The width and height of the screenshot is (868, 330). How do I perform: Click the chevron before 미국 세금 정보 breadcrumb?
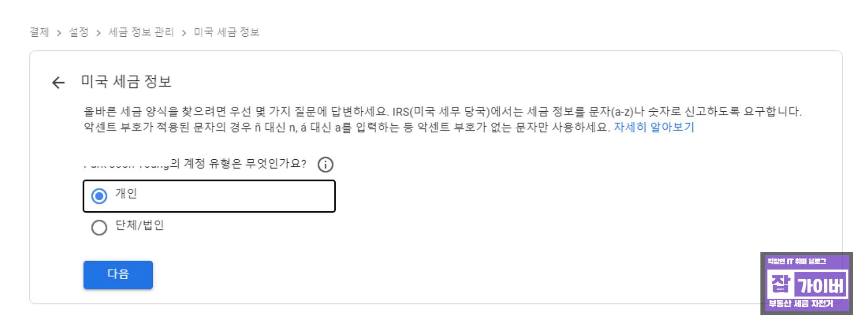click(185, 33)
